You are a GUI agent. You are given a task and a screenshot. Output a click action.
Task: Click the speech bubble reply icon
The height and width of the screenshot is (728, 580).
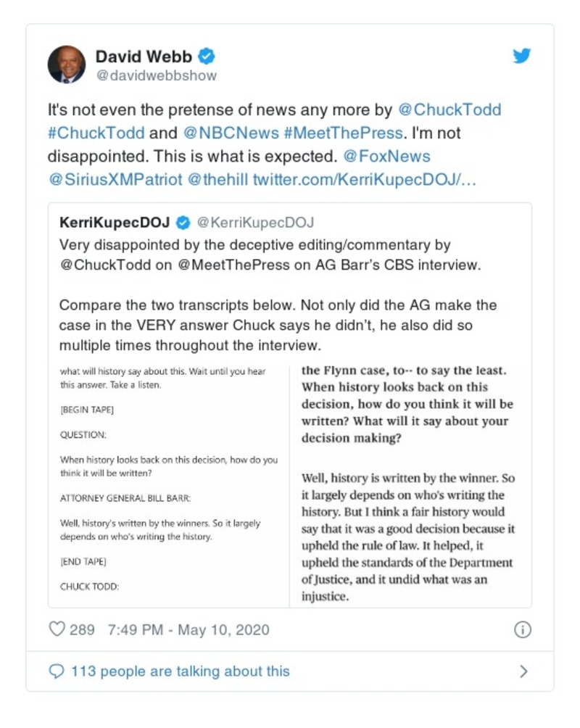click(x=57, y=671)
